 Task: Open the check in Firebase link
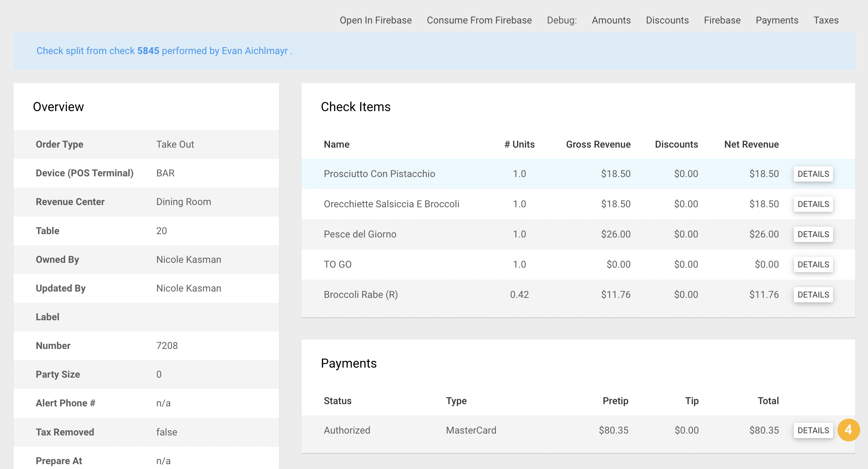click(376, 20)
